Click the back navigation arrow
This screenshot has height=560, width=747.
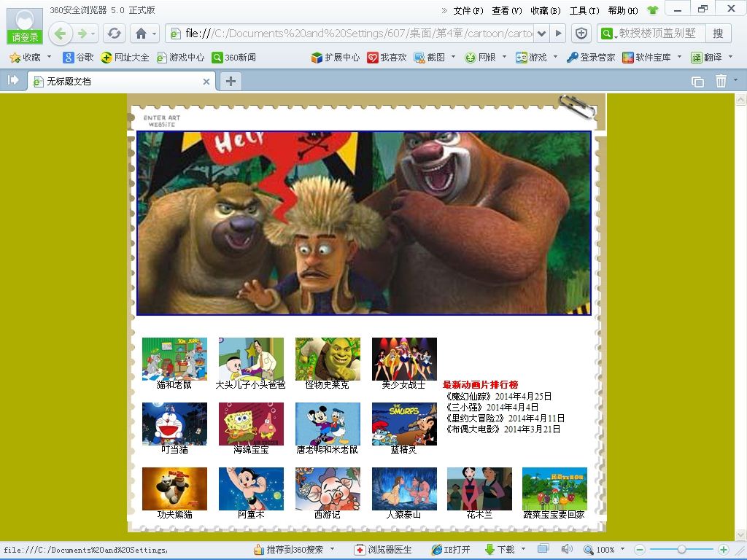61,34
